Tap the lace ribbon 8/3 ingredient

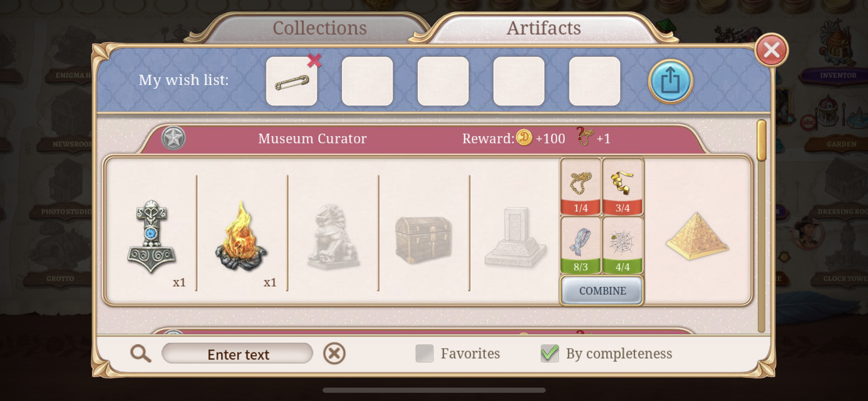click(x=581, y=245)
